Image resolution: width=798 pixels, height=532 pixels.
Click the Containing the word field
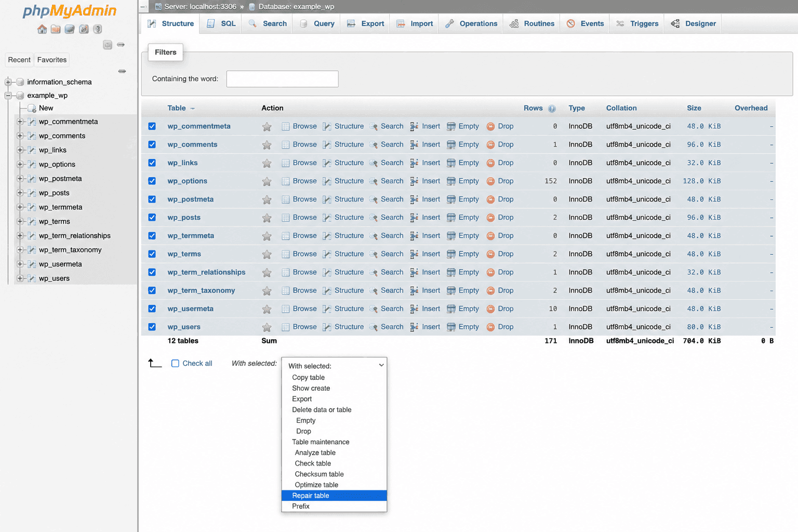click(x=282, y=79)
